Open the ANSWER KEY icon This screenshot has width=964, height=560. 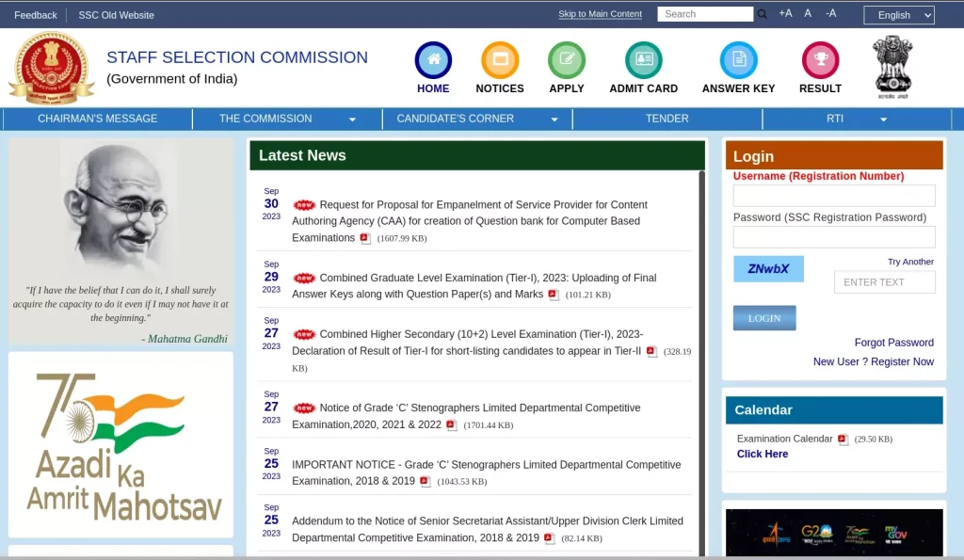pyautogui.click(x=738, y=59)
